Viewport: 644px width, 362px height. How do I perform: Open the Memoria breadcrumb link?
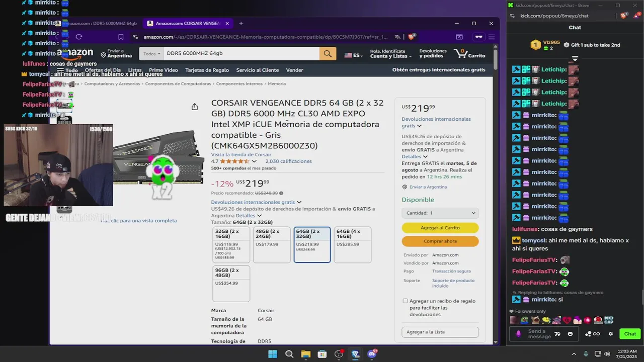coord(277,83)
